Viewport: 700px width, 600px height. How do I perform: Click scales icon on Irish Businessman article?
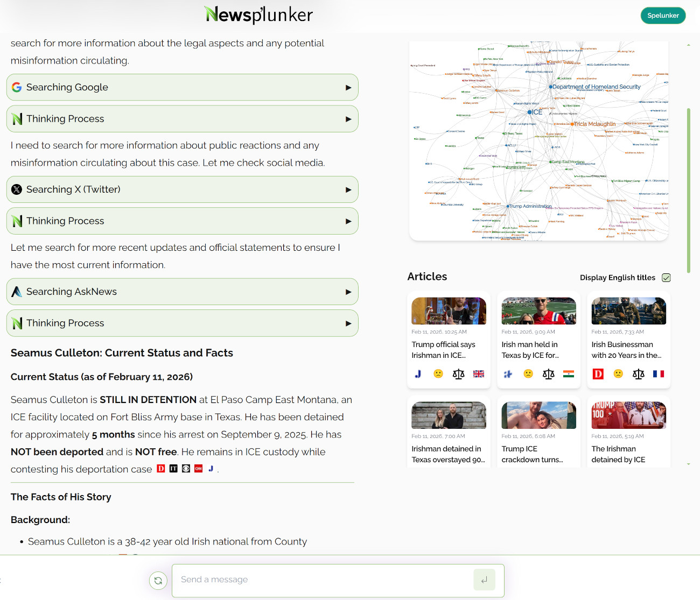[639, 374]
